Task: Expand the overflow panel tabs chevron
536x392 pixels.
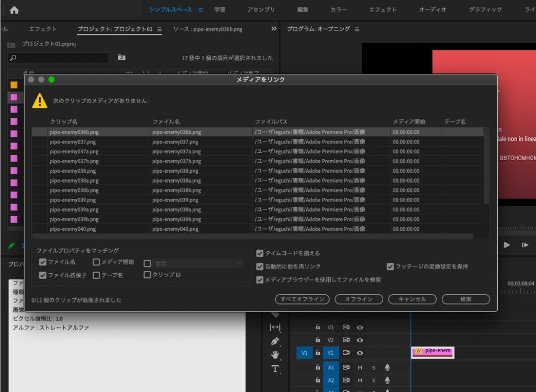Action: coord(274,29)
